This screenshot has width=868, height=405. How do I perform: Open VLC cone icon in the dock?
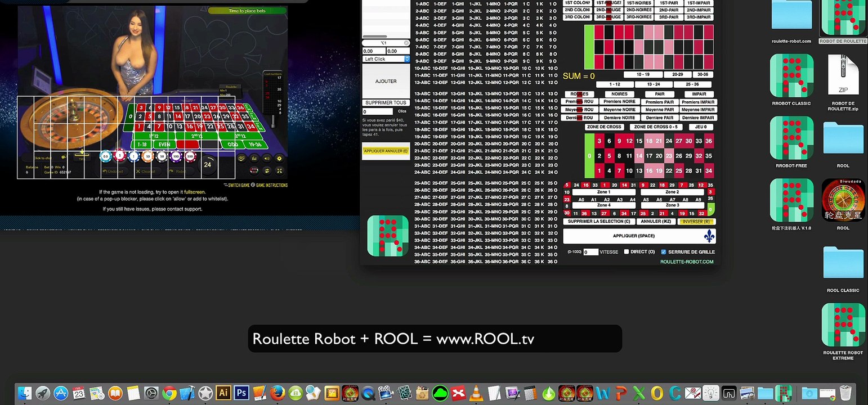coord(476,393)
